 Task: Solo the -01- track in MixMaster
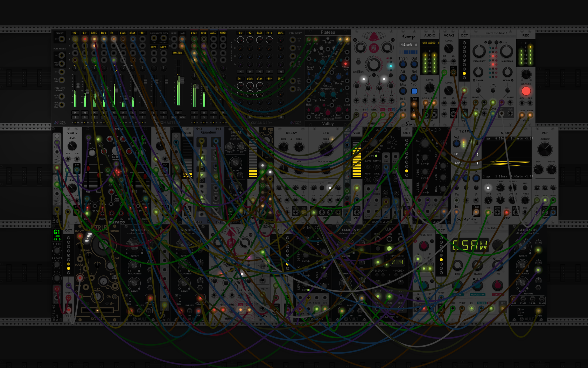(75, 117)
